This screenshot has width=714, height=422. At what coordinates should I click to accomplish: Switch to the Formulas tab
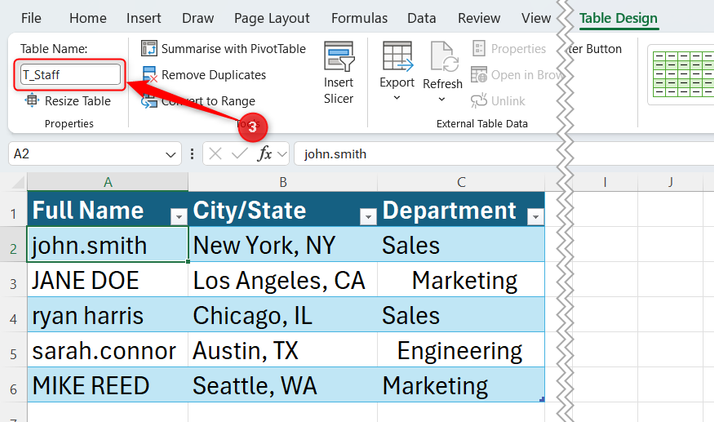(x=359, y=18)
